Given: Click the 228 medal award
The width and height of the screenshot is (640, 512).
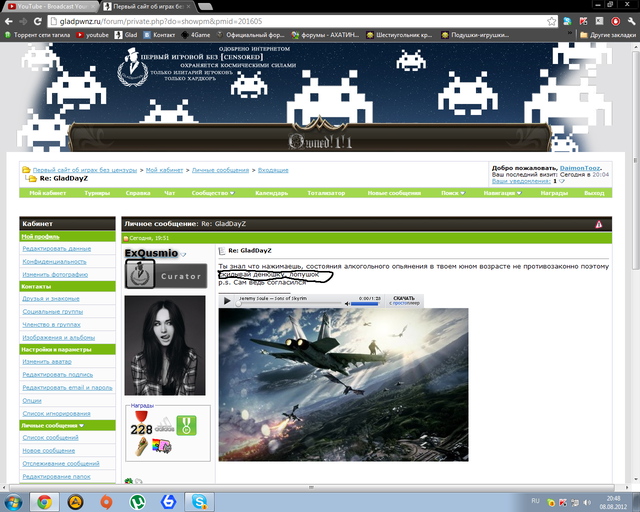Looking at the screenshot, I should 141,423.
